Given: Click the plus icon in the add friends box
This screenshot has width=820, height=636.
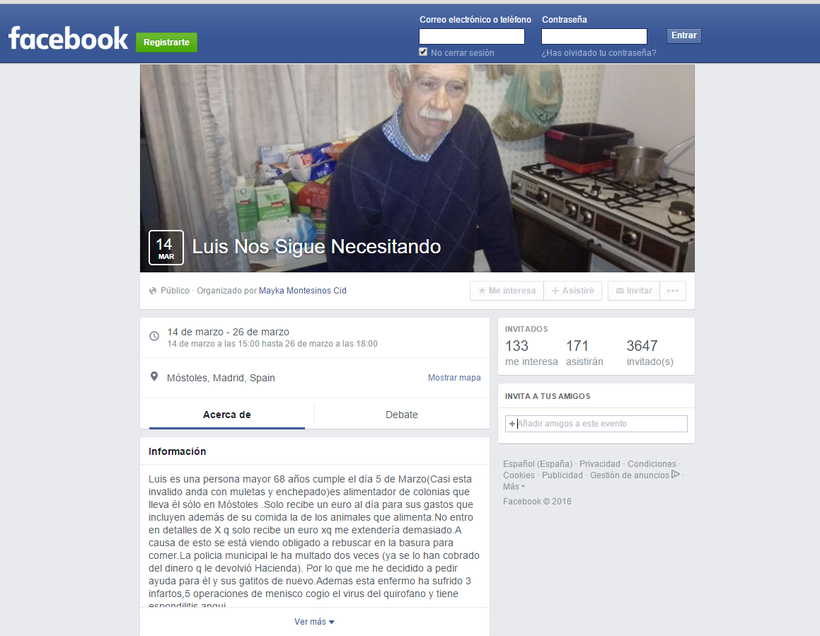Looking at the screenshot, I should pos(512,424).
